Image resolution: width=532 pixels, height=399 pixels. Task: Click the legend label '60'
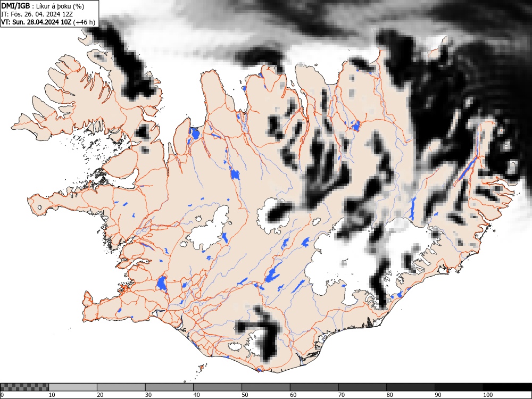click(293, 395)
